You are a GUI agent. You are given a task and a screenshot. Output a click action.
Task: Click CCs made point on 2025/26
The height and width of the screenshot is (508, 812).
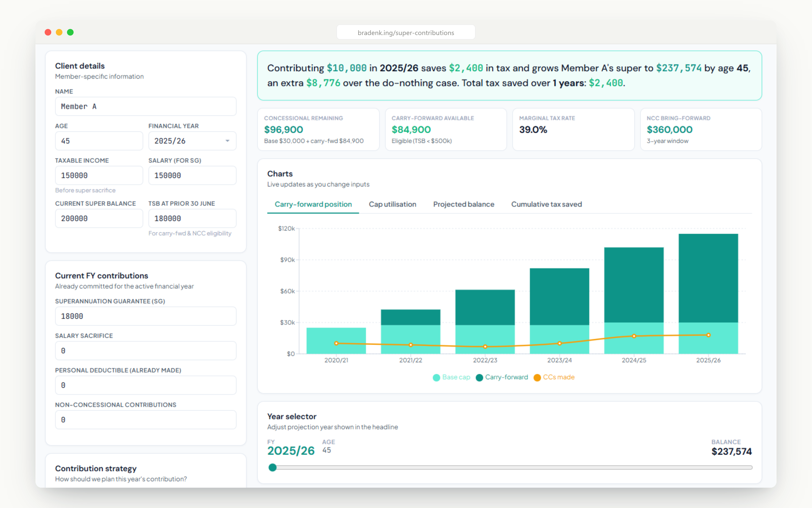pyautogui.click(x=708, y=335)
